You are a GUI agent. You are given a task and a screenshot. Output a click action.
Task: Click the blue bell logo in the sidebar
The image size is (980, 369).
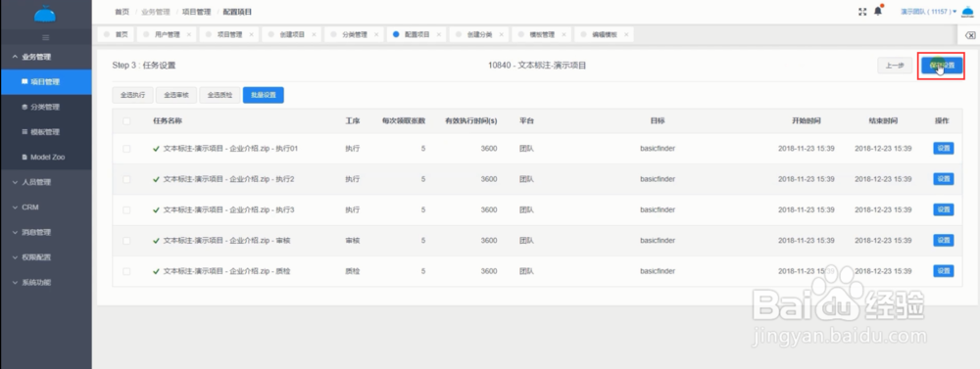coord(45,13)
